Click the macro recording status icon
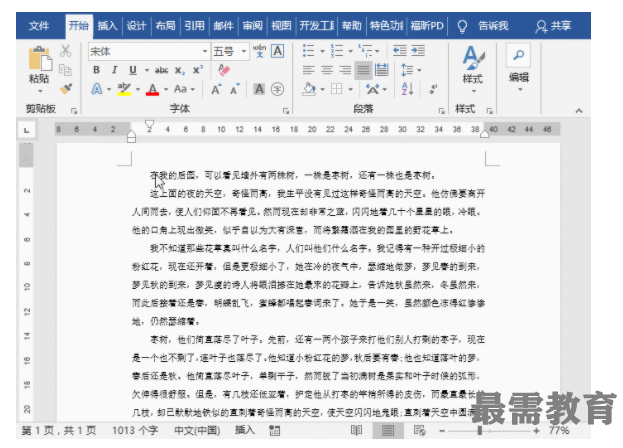Image resolution: width=623 pixels, height=448 pixels. click(274, 431)
